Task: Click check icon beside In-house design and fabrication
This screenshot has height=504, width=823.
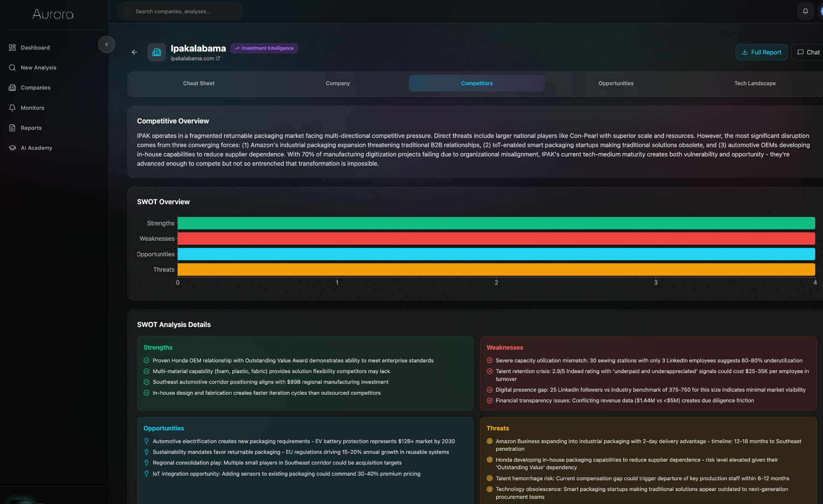Action: click(x=147, y=393)
